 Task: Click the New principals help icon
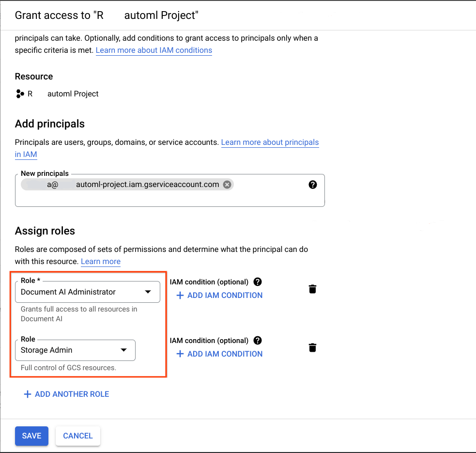coord(313,185)
